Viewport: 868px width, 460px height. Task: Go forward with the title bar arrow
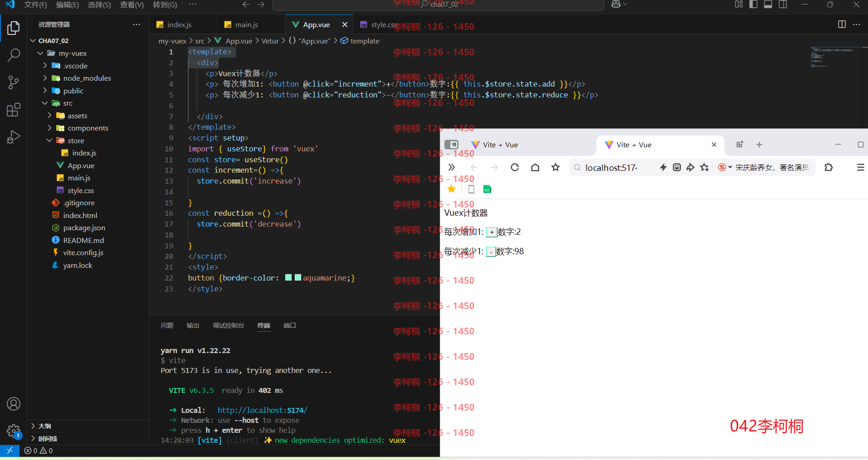coord(261,5)
